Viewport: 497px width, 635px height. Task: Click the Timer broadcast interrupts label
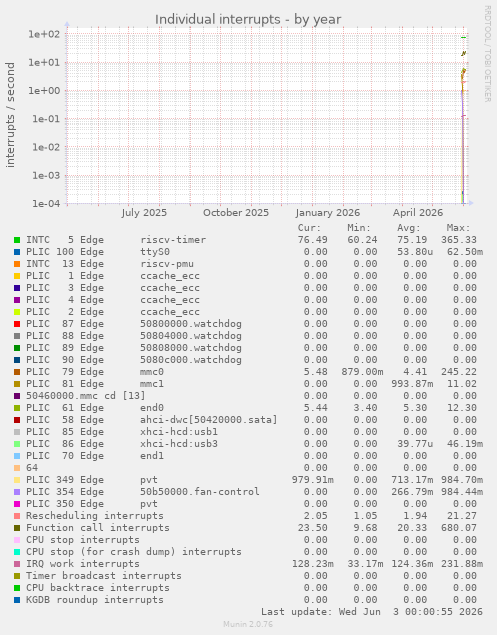tap(104, 576)
